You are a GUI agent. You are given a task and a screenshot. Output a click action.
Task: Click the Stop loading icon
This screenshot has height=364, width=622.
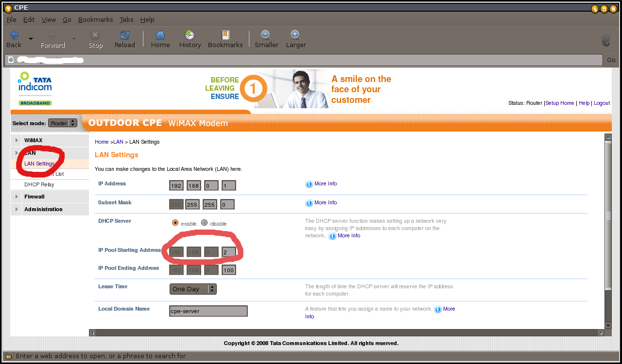tap(95, 35)
